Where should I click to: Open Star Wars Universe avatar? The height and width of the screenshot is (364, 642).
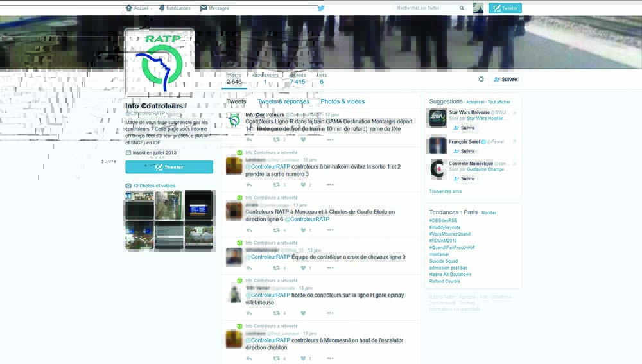point(437,118)
